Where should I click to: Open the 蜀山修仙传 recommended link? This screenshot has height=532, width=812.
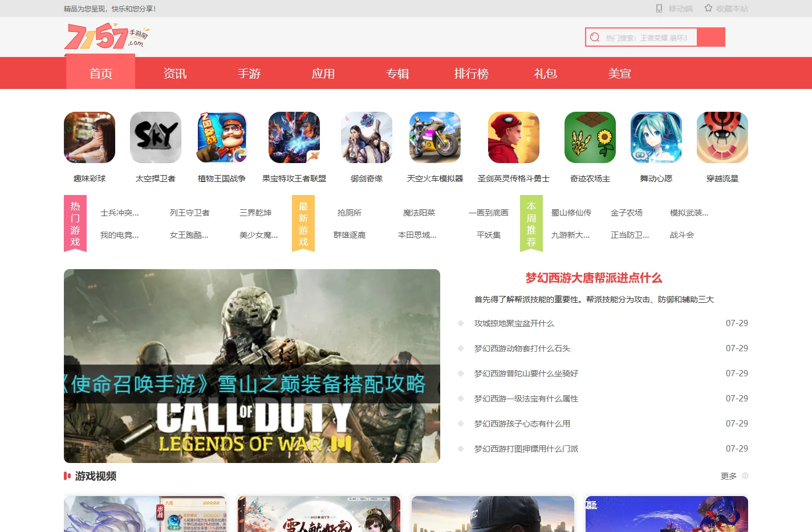[x=571, y=213]
